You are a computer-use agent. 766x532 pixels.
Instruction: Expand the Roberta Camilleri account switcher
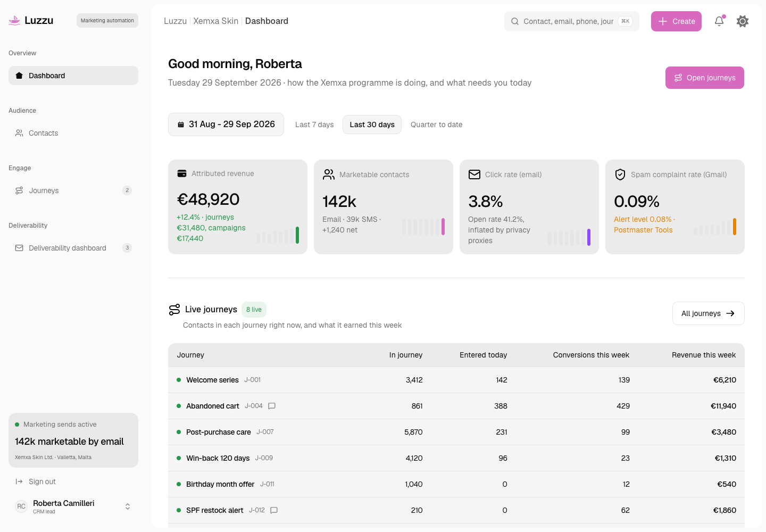[128, 506]
